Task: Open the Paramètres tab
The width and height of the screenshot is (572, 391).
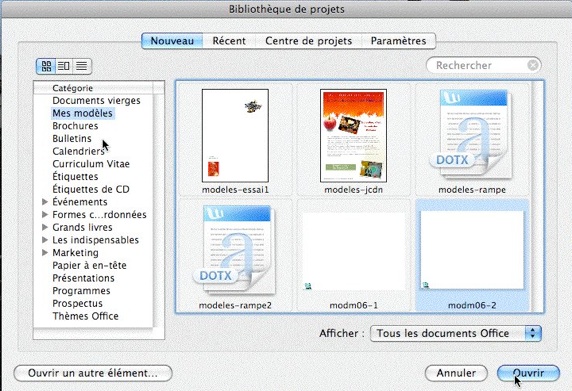Action: pyautogui.click(x=398, y=41)
